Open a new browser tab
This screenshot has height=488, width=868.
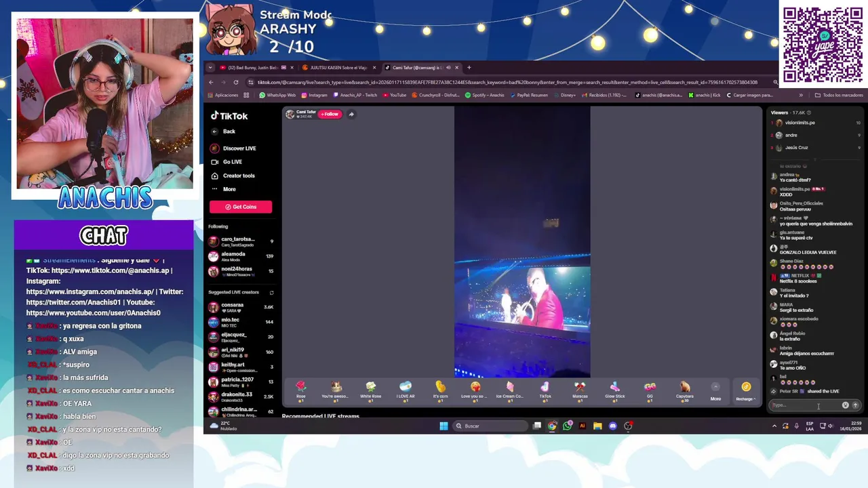pos(469,68)
